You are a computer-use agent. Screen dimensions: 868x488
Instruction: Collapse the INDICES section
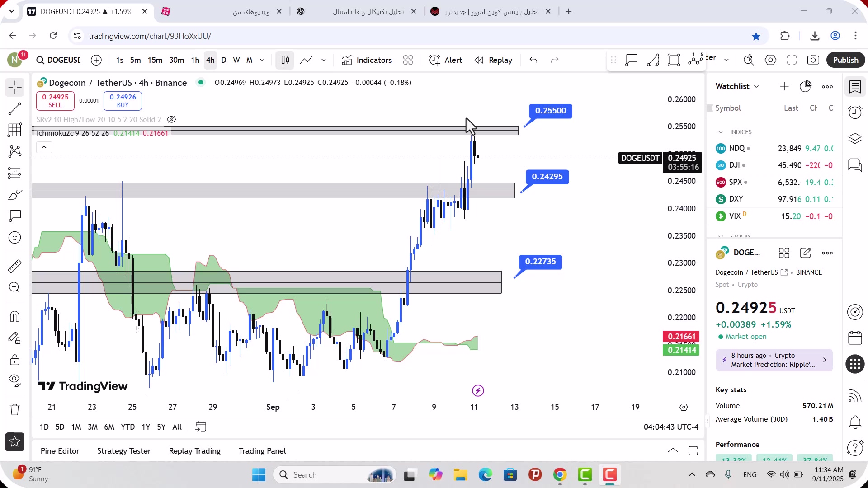click(x=721, y=132)
